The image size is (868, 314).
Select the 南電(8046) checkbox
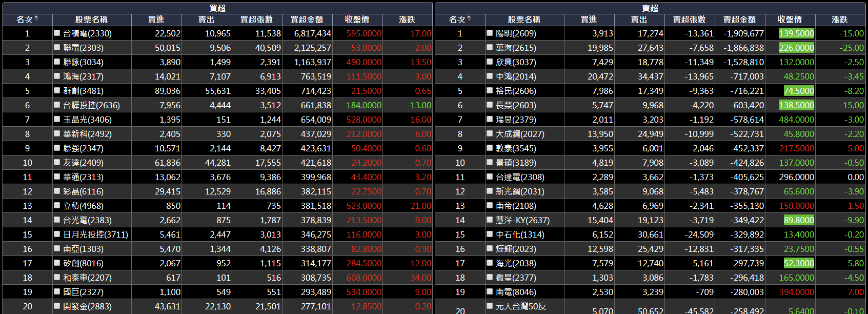click(490, 291)
